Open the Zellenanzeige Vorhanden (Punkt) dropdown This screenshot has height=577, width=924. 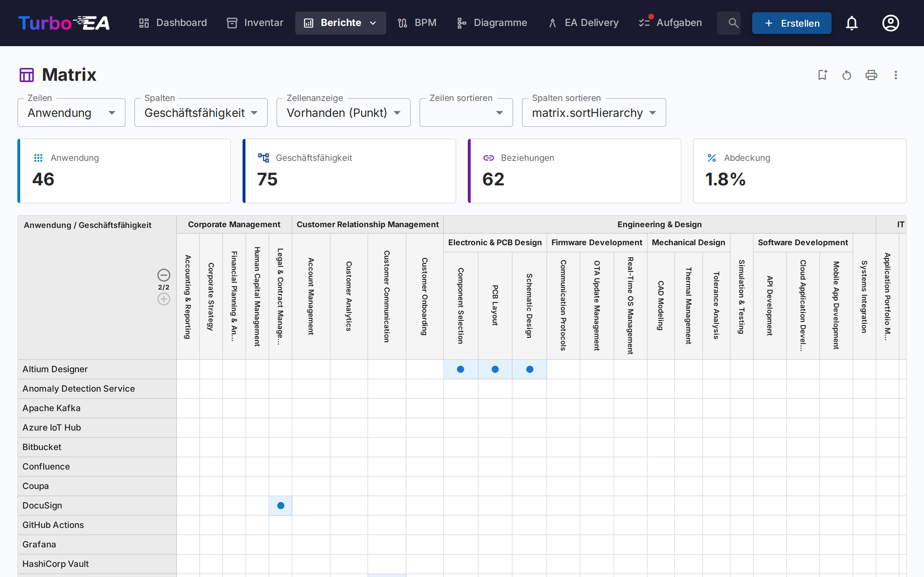pos(343,113)
